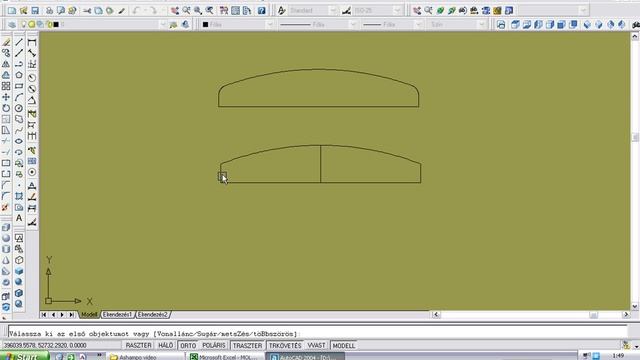Switch to the Modell tab
The width and height of the screenshot is (640, 360).
click(89, 315)
